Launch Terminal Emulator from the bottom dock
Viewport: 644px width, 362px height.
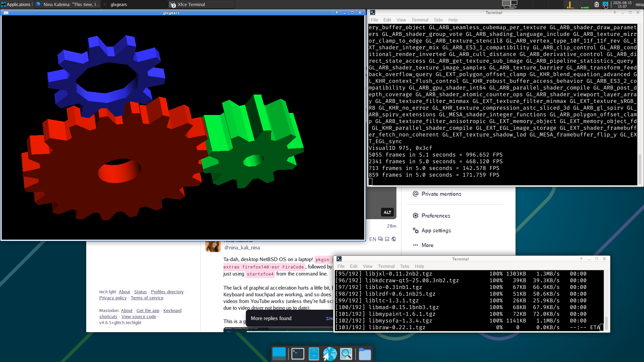click(298, 354)
